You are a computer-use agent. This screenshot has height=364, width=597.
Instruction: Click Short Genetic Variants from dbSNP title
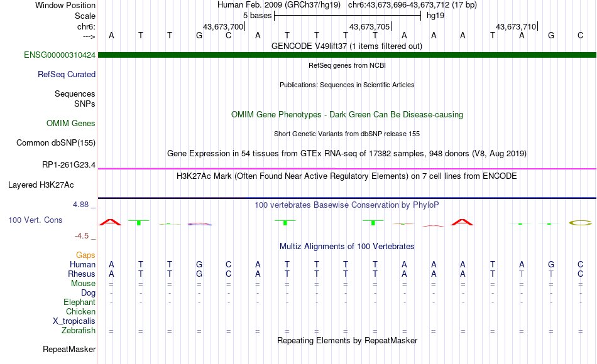point(347,134)
